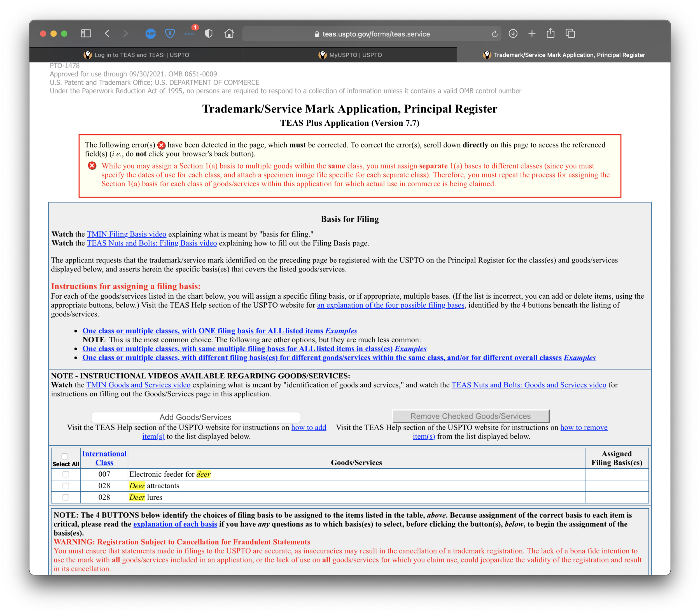Open the explanation of each basis link
Image resolution: width=700 pixels, height=614 pixels.
click(x=175, y=524)
